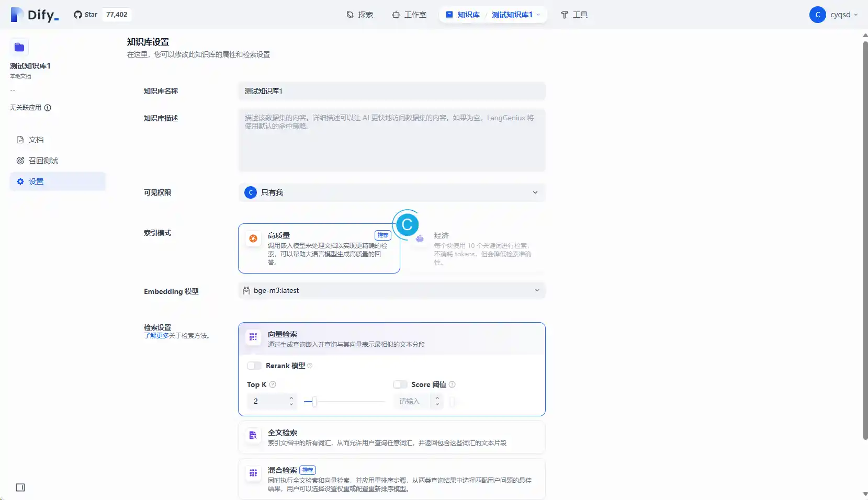Click the Embedding 模型 dropdown chevron
Viewport: 868px width, 500px height.
point(537,290)
